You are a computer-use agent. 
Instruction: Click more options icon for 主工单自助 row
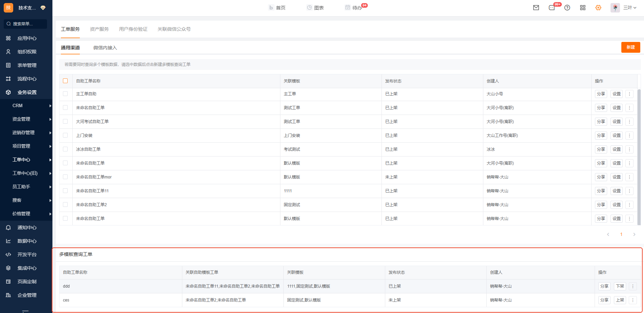[629, 94]
